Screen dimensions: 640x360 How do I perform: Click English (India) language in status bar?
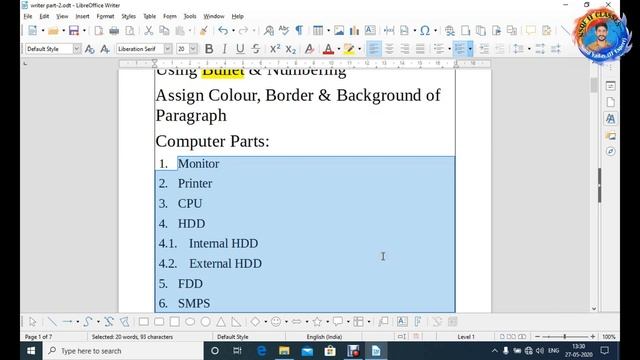coord(324,337)
